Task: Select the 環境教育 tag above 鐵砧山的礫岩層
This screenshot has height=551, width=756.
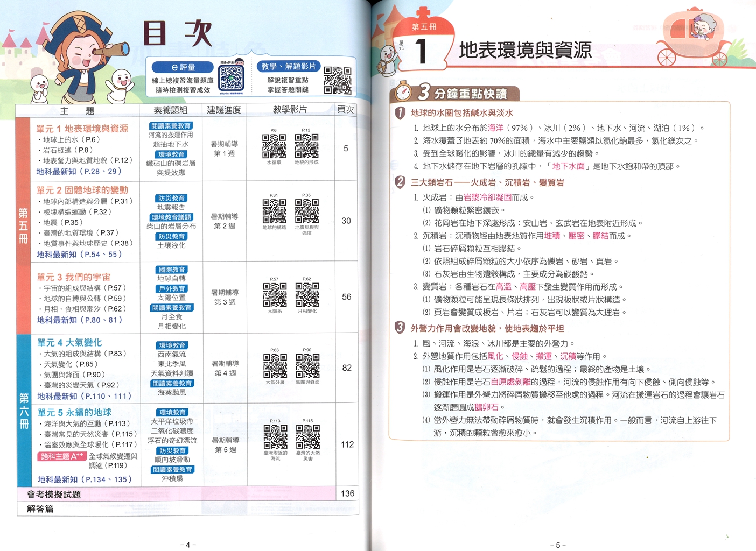Action: 171,154
